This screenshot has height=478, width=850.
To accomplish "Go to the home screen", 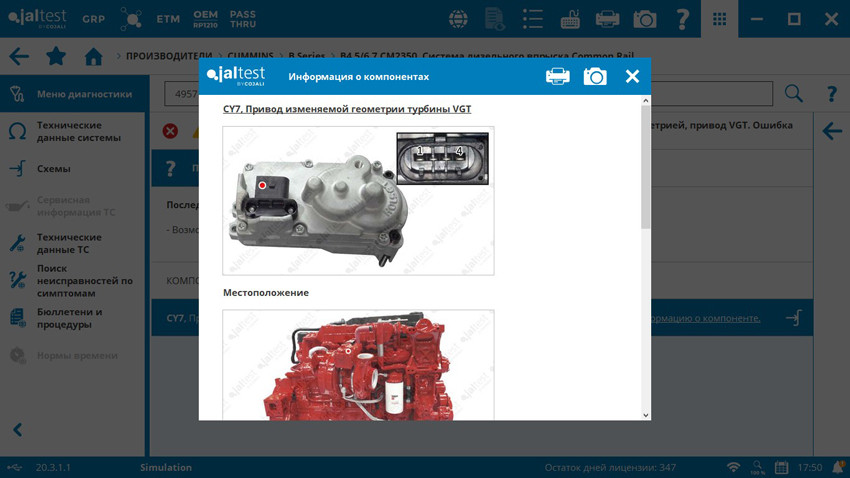I will point(93,56).
